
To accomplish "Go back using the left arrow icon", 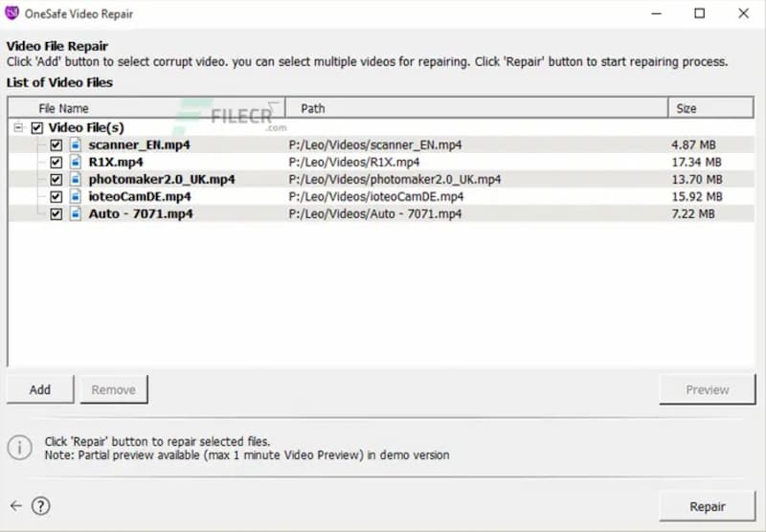I will [x=16, y=506].
